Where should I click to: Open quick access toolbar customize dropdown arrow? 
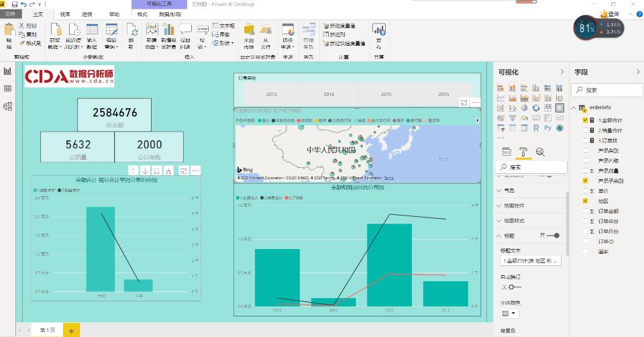[x=40, y=5]
